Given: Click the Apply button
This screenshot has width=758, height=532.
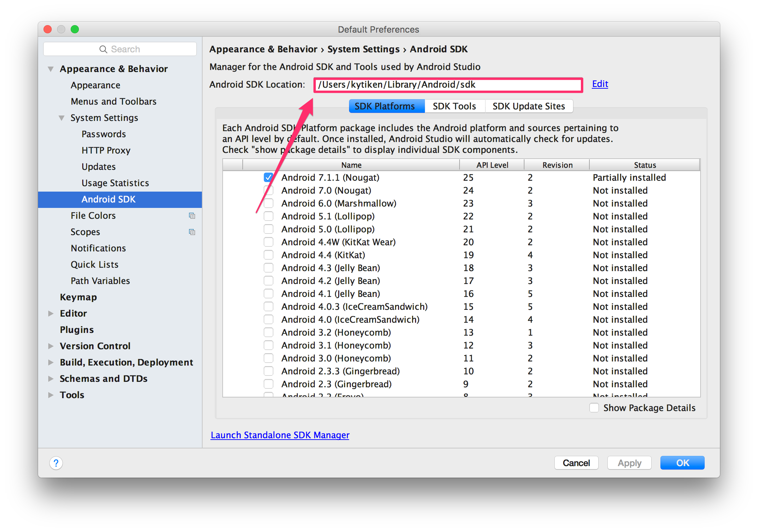Looking at the screenshot, I should point(629,463).
